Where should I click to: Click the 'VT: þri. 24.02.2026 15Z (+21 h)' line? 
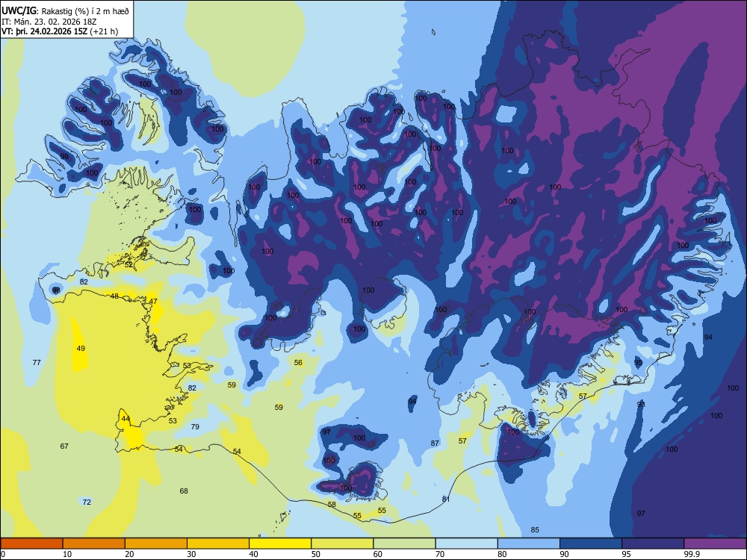pos(60,31)
